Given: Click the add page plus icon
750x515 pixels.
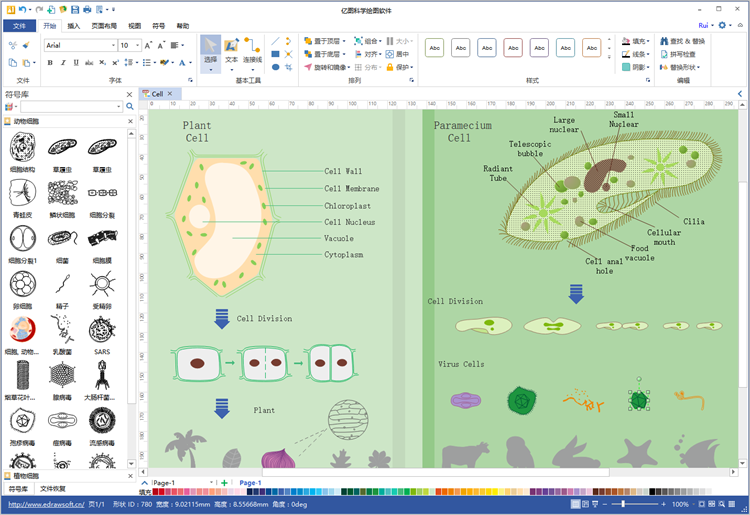Looking at the screenshot, I should (x=224, y=483).
